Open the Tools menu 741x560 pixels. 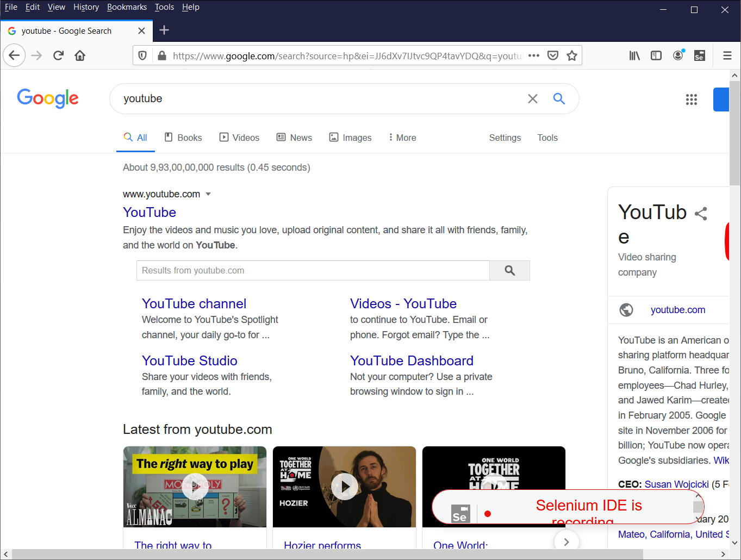[x=164, y=7]
